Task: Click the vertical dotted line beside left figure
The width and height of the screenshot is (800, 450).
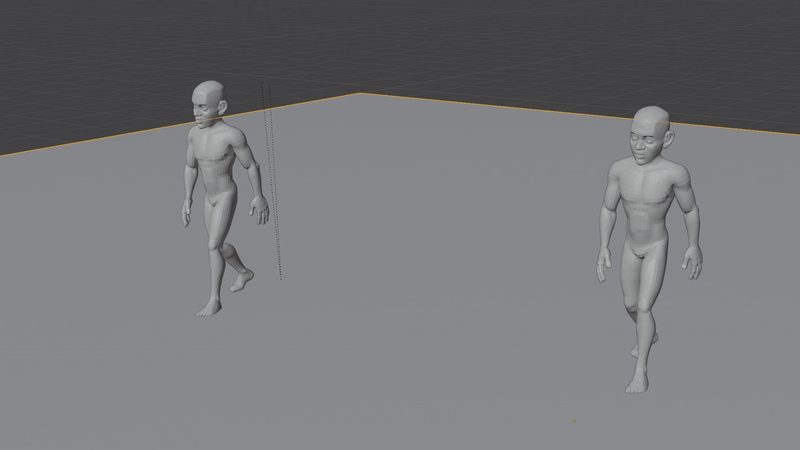Action: 271,180
